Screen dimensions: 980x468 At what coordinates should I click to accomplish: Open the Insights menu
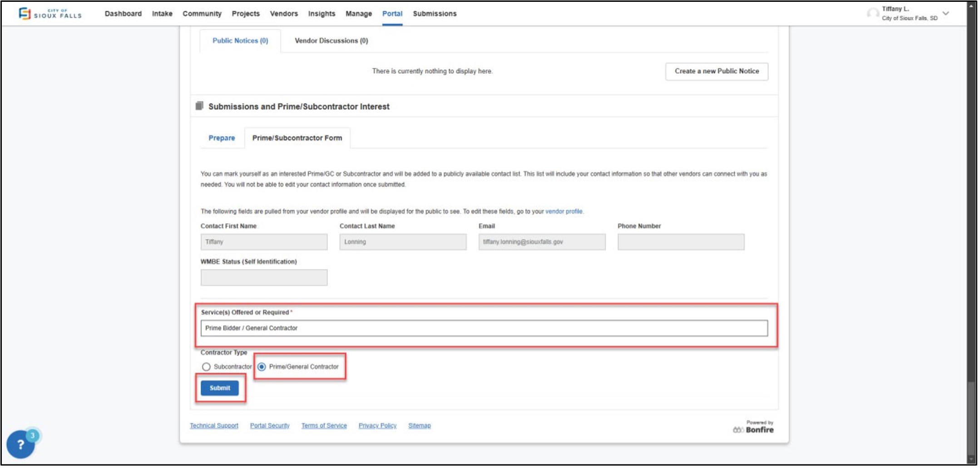tap(322, 14)
